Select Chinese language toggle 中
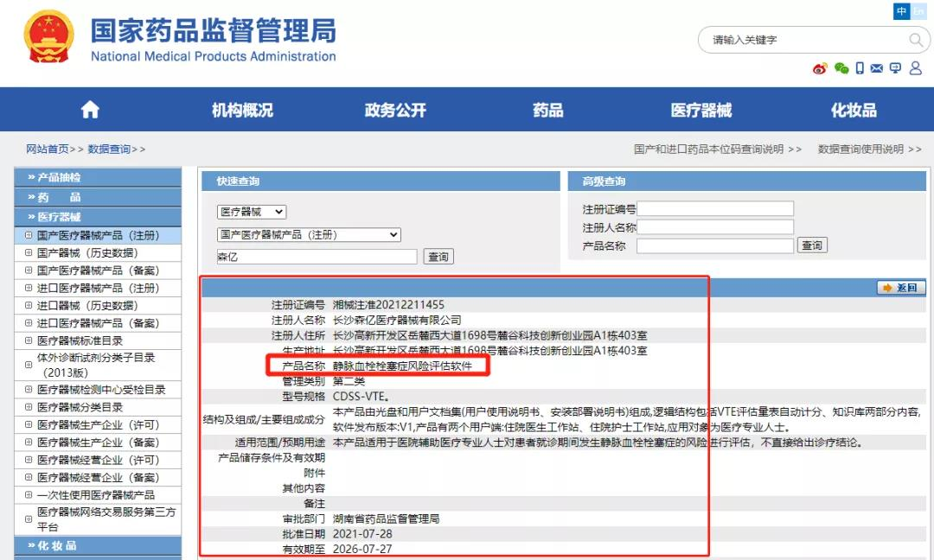Viewport: 934px width, 560px height. click(902, 11)
